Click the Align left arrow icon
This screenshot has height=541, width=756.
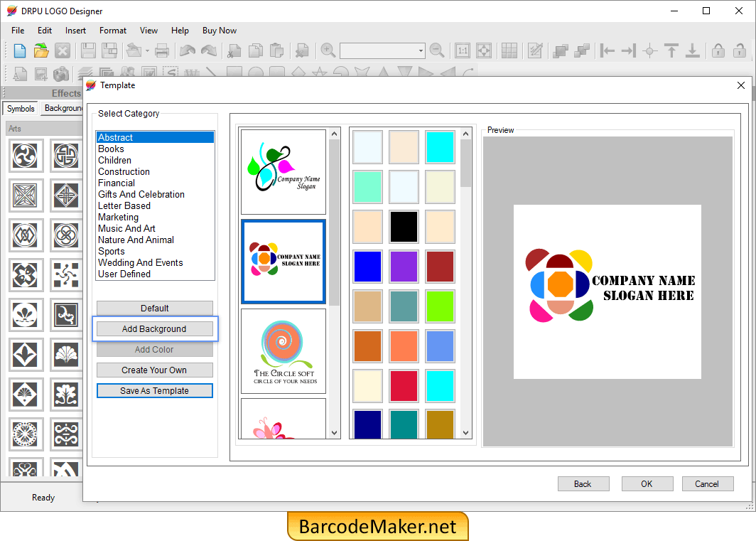(607, 50)
